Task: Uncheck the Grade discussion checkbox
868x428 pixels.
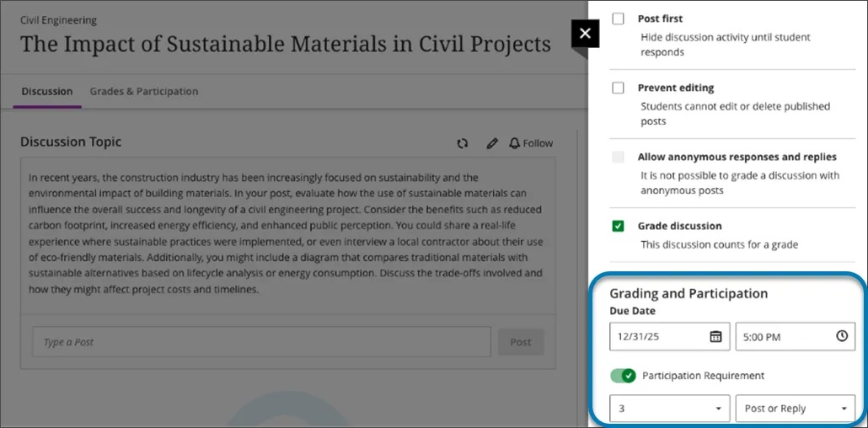Action: click(x=619, y=226)
